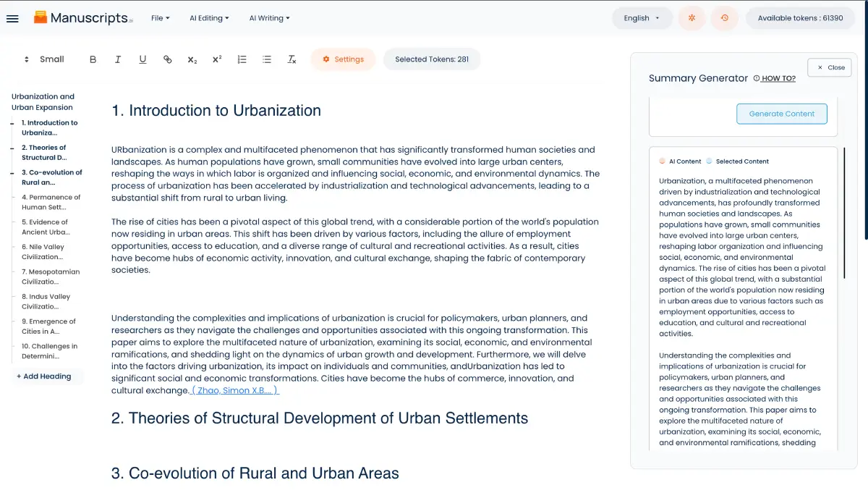Open the English language dropdown

642,18
